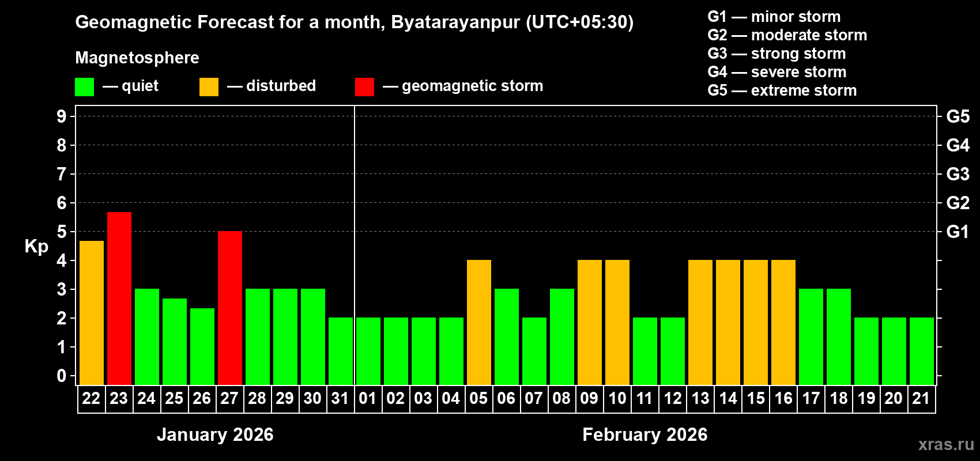The height and width of the screenshot is (461, 980).
Task: Click the Kp axis title
Action: (36, 247)
